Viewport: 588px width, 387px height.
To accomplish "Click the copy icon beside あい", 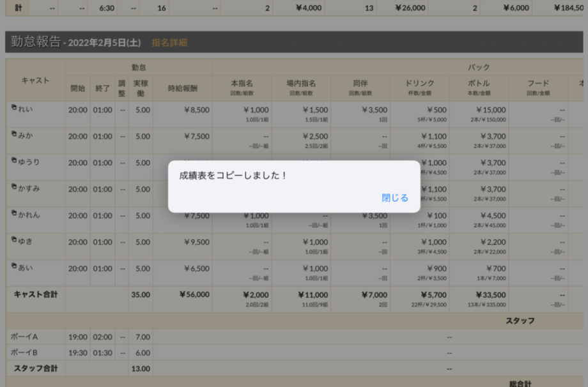I will tap(13, 266).
